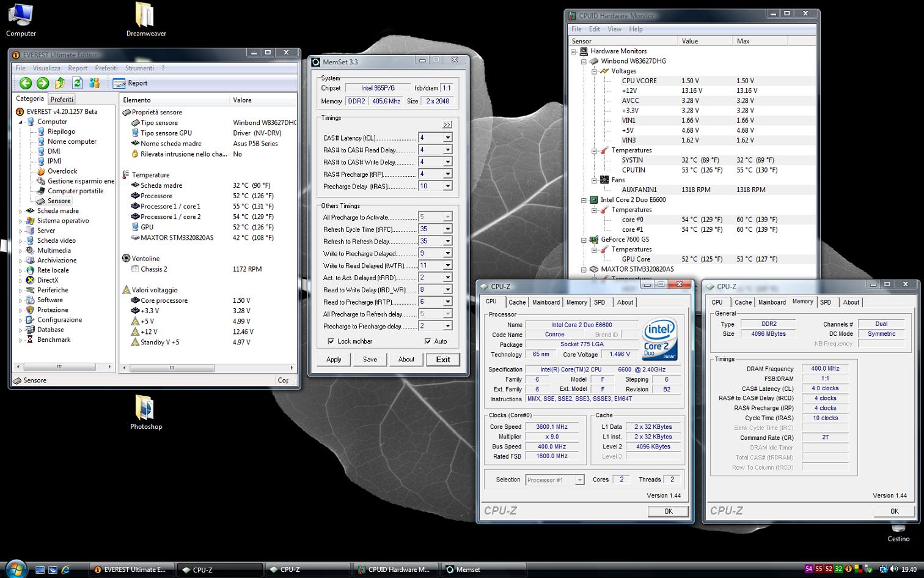
Task: Open Cestino recycle bin icon
Action: tap(898, 533)
